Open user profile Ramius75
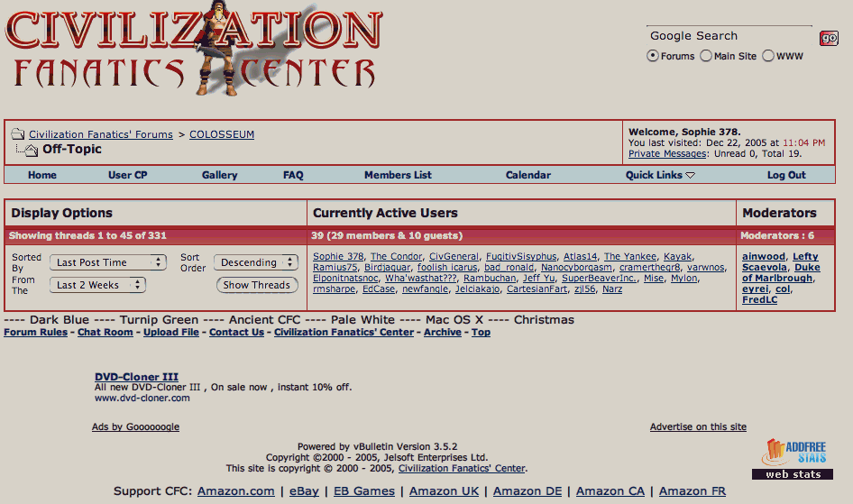The image size is (853, 504). pos(335,268)
